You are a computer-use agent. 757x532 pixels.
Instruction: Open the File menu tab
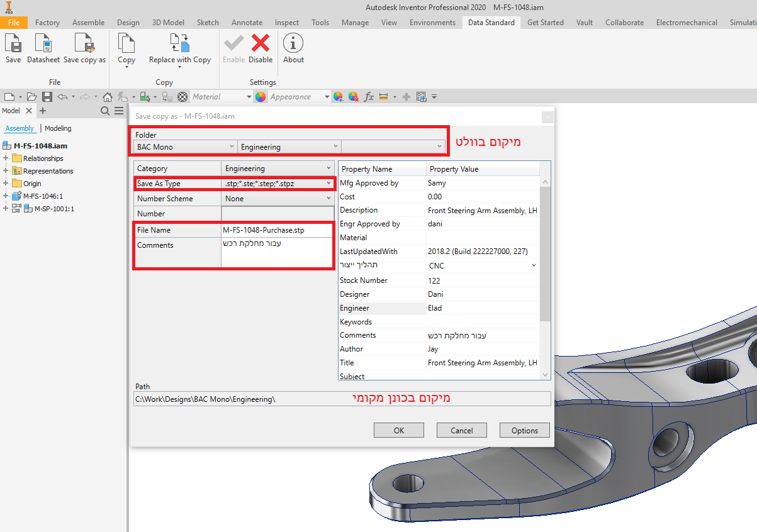point(14,23)
